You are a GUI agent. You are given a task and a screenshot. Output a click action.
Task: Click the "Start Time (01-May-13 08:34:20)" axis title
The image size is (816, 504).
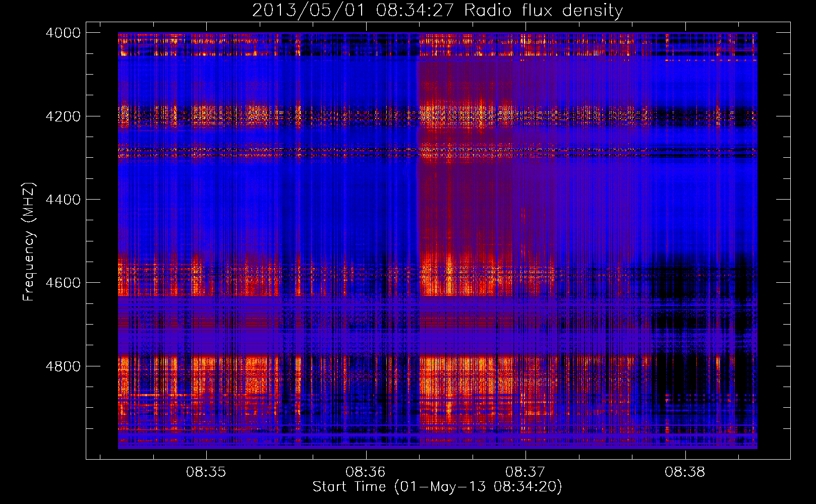437,487
